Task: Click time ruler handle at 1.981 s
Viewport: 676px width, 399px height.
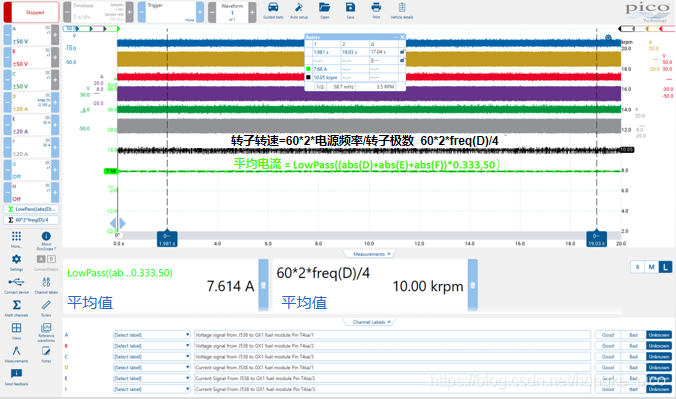Action: coord(167,239)
